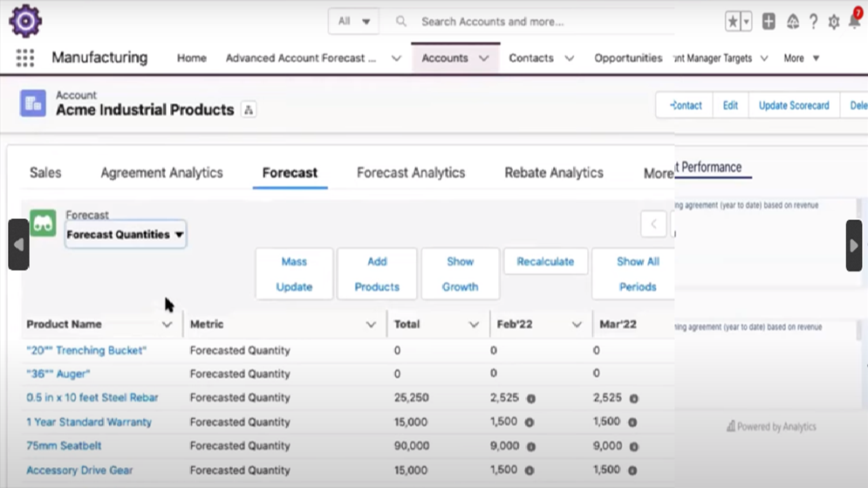Expand the Accounts nav chevron

pyautogui.click(x=484, y=58)
